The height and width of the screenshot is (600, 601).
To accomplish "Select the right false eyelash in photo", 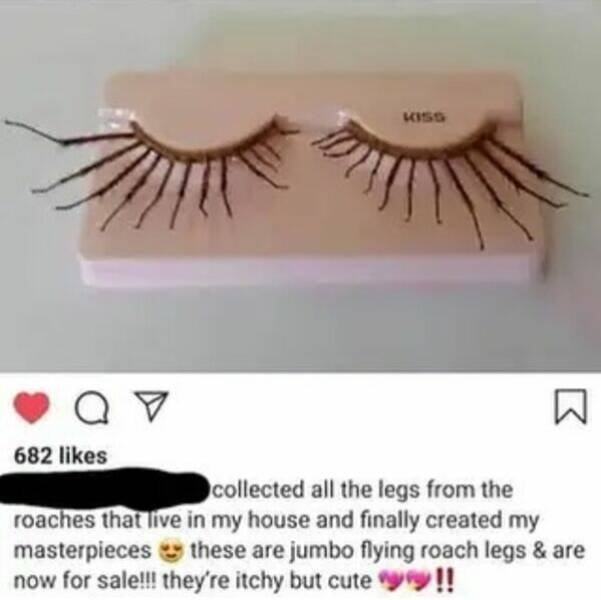I will click(448, 174).
